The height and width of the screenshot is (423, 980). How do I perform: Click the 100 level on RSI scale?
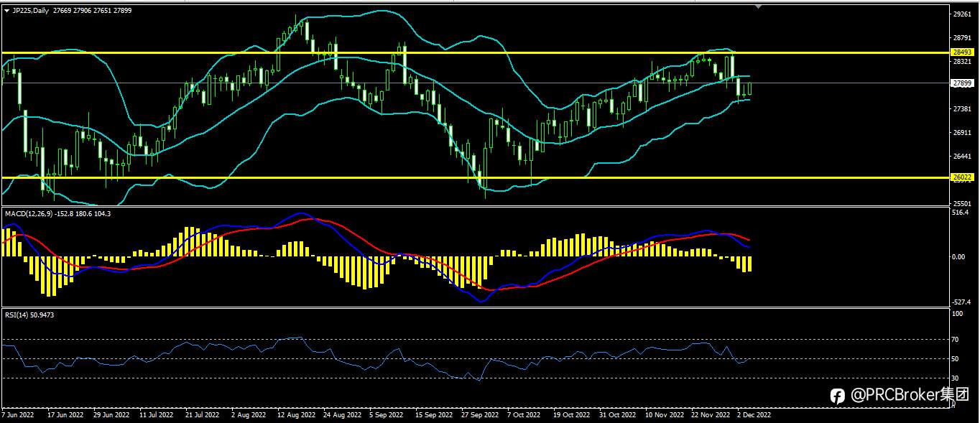958,314
